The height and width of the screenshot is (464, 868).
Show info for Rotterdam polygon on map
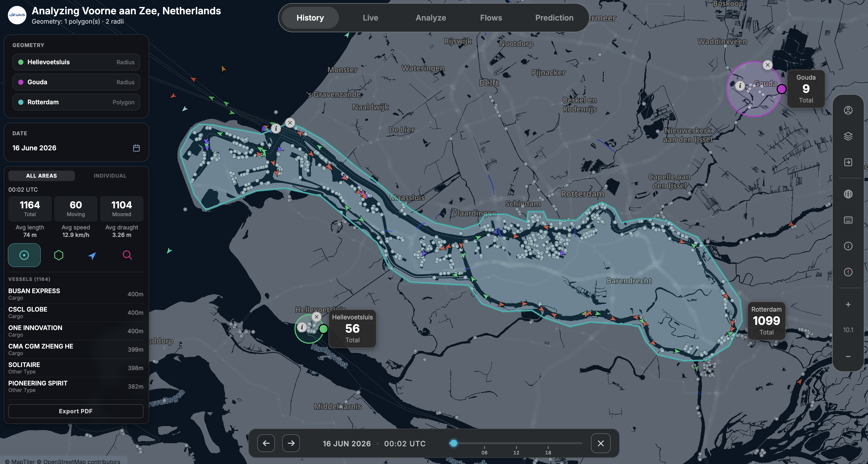[276, 128]
